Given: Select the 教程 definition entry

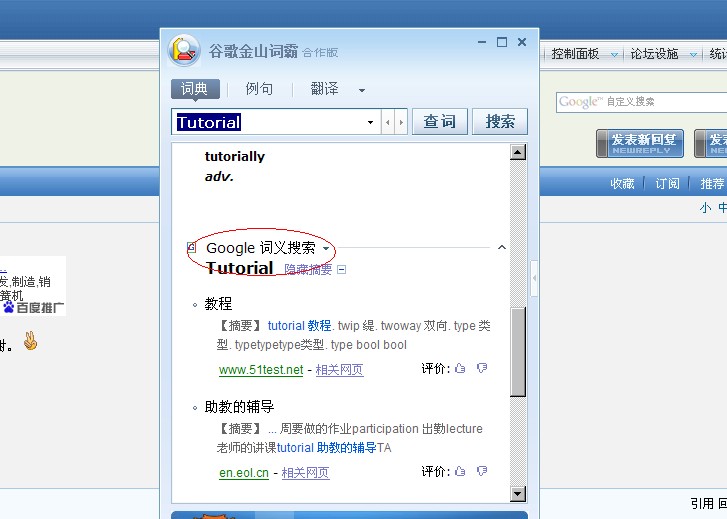Looking at the screenshot, I should [218, 304].
